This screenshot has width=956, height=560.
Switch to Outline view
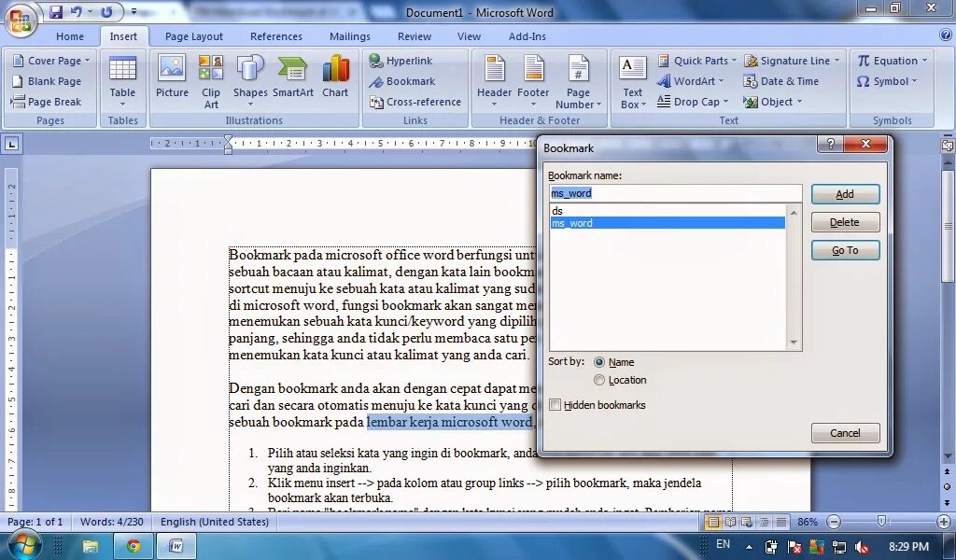point(764,522)
